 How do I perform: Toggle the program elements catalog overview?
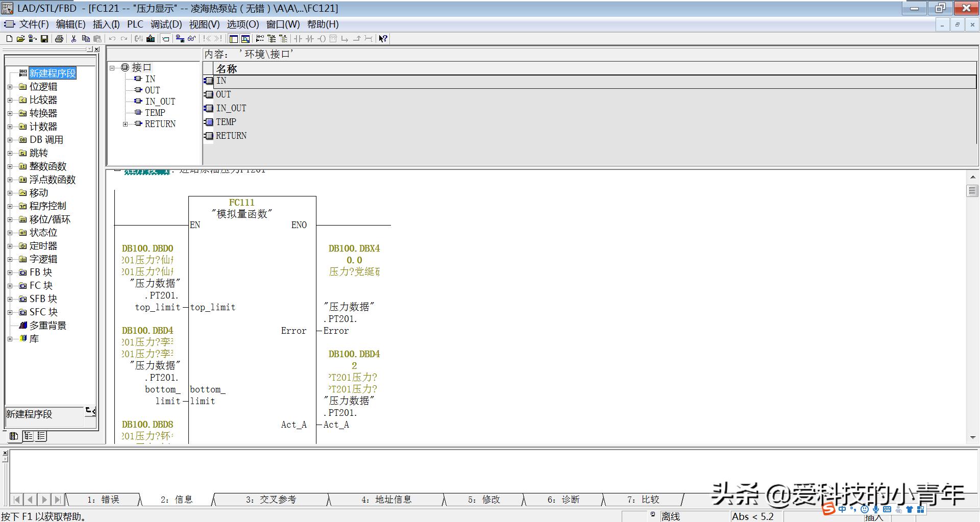tap(233, 39)
